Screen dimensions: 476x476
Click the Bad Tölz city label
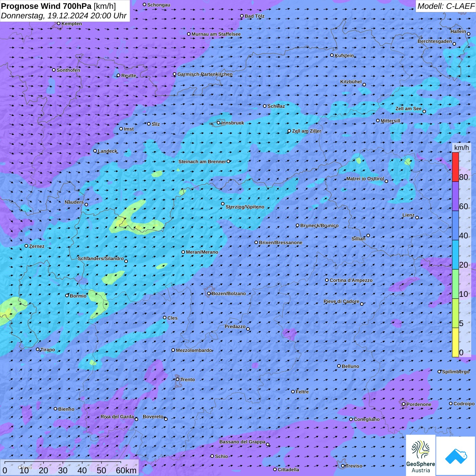coord(254,16)
